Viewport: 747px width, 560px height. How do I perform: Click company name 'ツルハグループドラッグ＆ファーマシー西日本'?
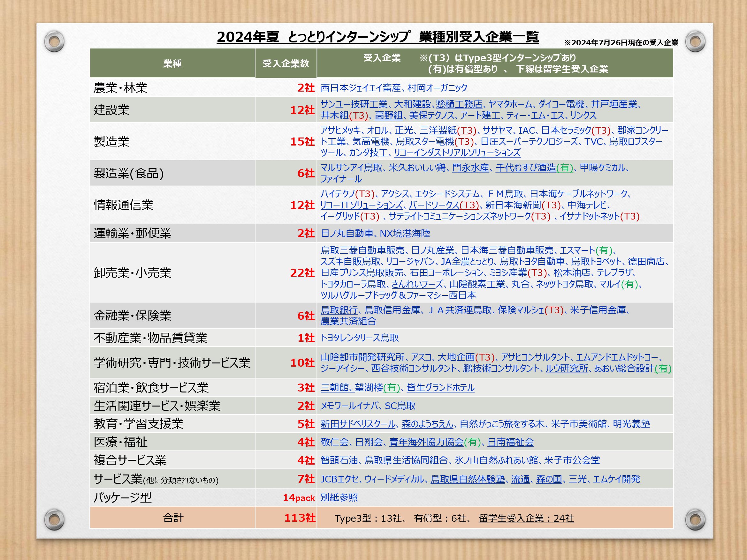399,295
